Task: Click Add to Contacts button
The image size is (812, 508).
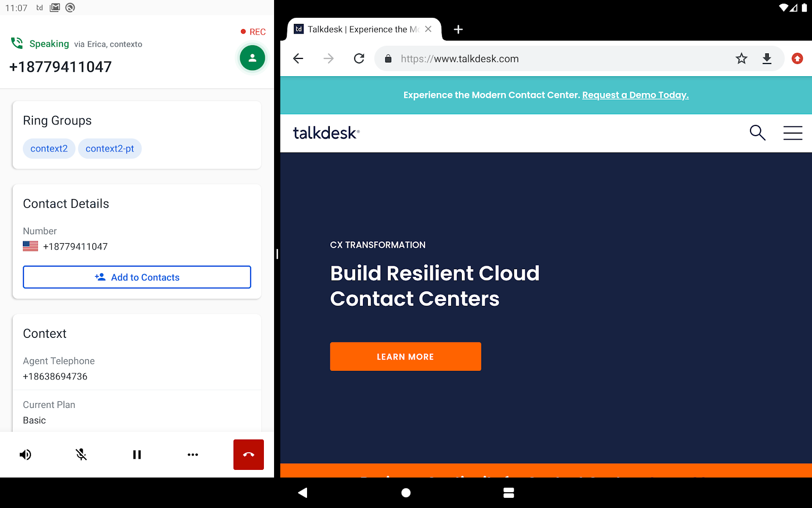Action: (137, 277)
